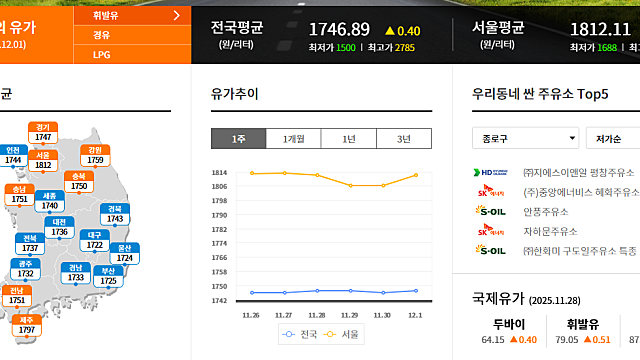Click the 경남 1733 map marker
This screenshot has height=360, width=640.
(76, 273)
